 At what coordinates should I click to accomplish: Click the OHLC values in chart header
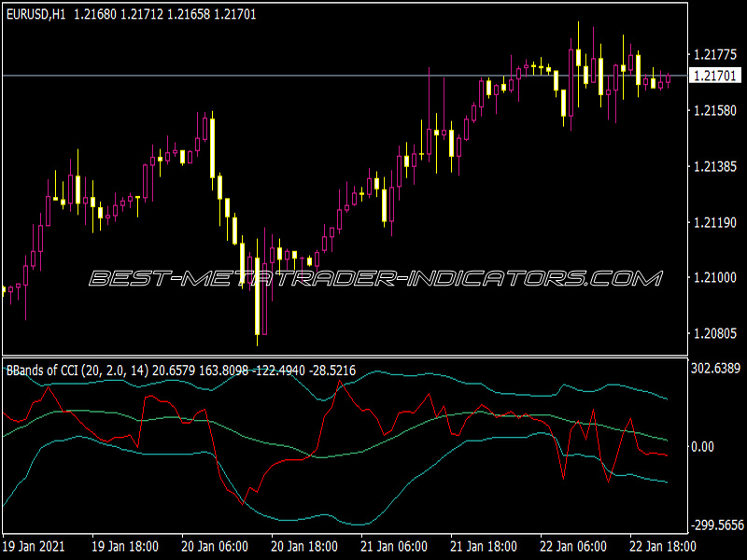point(165,15)
